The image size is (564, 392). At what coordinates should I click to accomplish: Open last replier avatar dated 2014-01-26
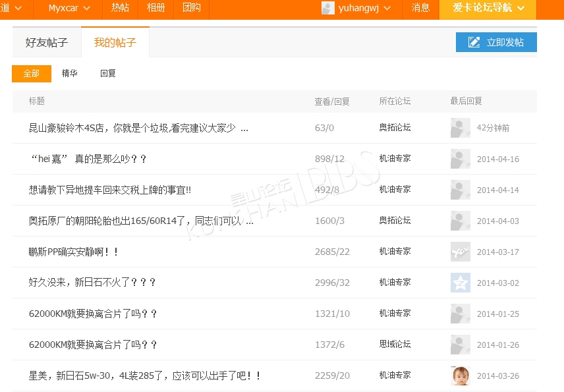tap(461, 344)
